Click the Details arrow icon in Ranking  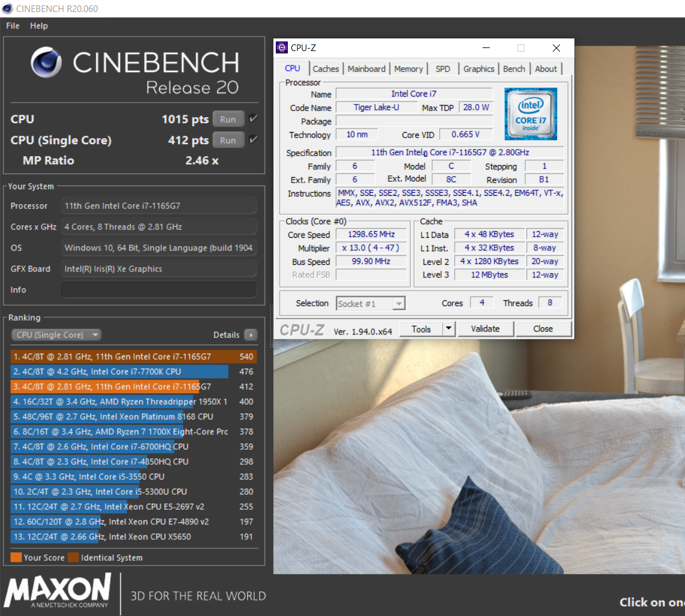click(x=251, y=335)
